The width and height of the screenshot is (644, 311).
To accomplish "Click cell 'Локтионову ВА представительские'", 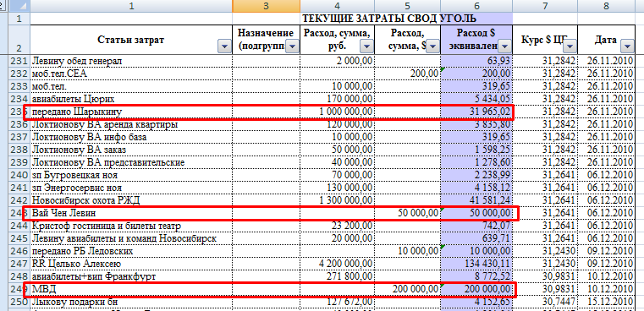I will coord(131,162).
